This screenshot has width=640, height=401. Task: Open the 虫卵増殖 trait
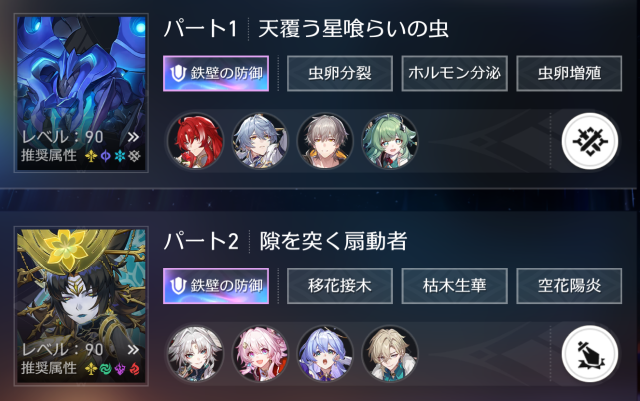pyautogui.click(x=569, y=74)
